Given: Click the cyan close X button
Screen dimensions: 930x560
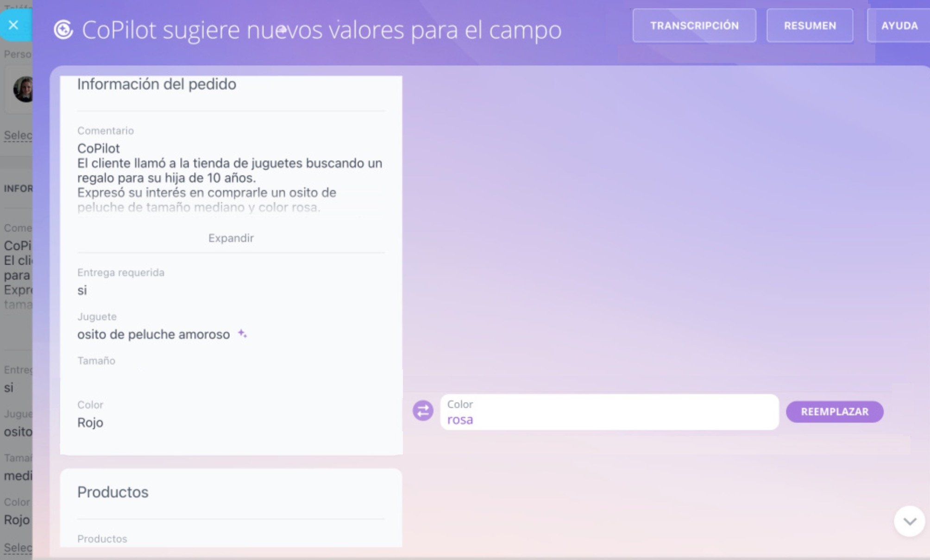Looking at the screenshot, I should 14,25.
